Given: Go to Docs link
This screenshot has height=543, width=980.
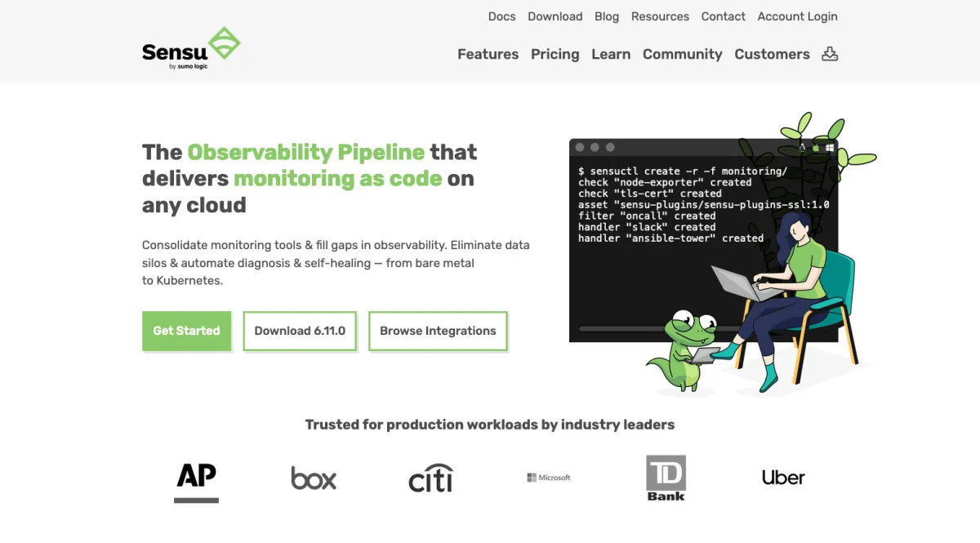Looking at the screenshot, I should click(502, 16).
